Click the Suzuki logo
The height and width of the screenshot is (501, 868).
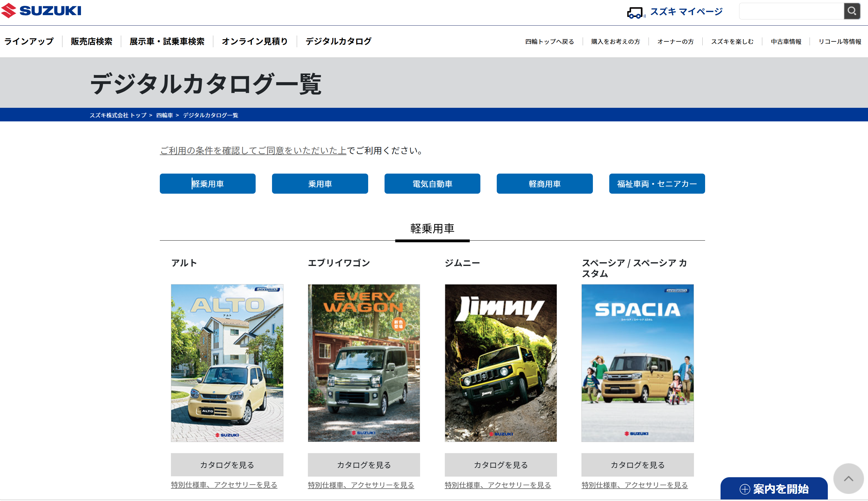pyautogui.click(x=41, y=10)
